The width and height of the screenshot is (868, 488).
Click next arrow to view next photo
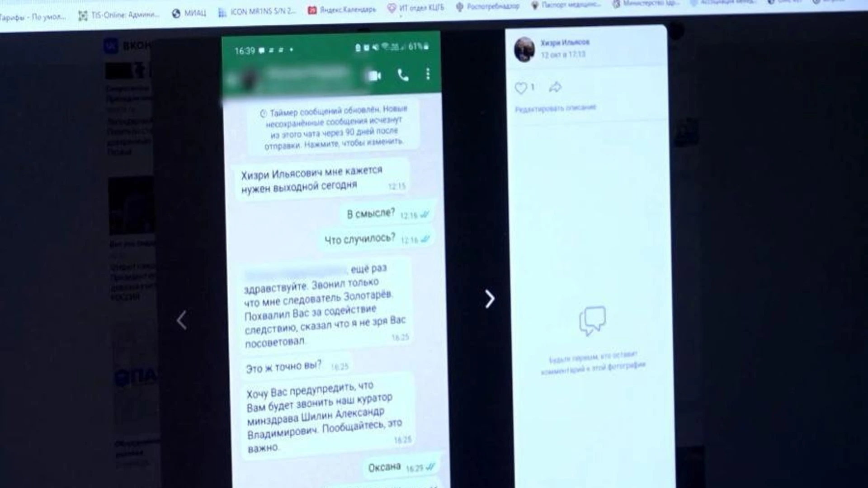(x=489, y=299)
